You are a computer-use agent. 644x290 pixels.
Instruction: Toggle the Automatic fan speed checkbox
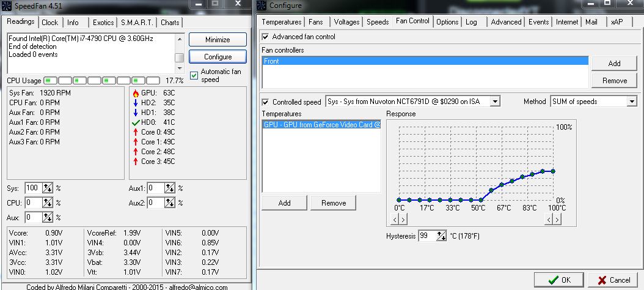(x=194, y=76)
